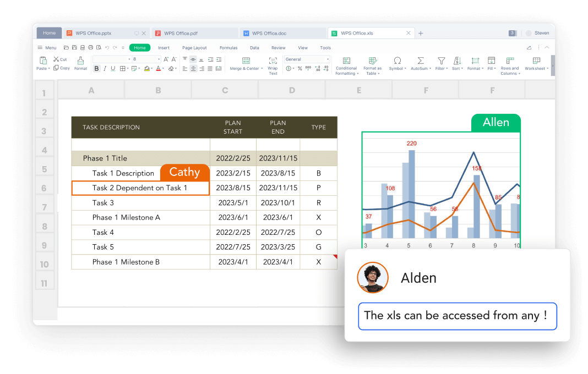Click the Format button next to Copy

pos(80,63)
